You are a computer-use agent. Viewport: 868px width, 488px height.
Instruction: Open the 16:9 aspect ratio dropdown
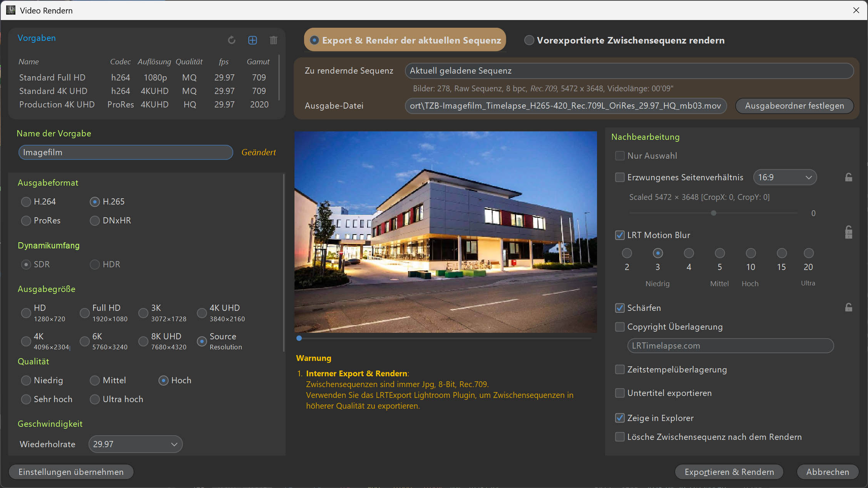(784, 177)
